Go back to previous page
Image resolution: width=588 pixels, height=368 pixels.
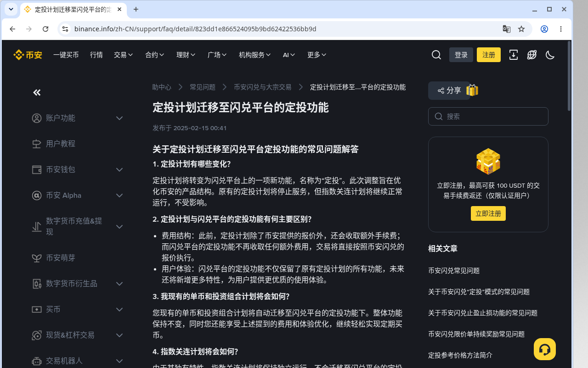[x=12, y=29]
